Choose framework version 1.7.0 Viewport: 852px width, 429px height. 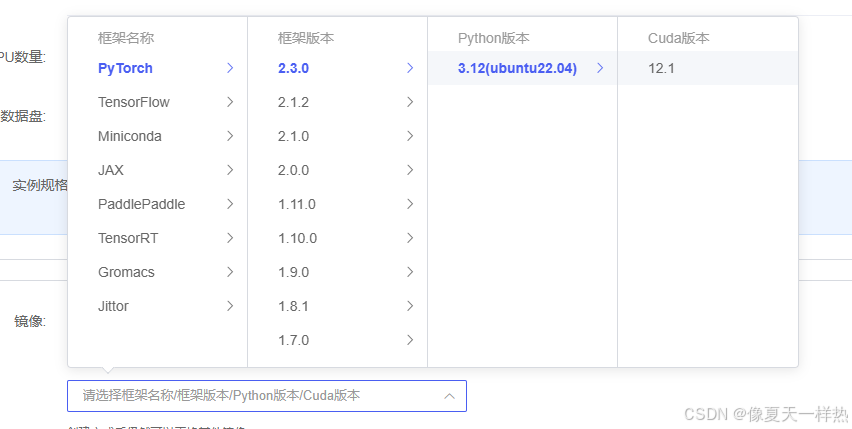pos(337,340)
